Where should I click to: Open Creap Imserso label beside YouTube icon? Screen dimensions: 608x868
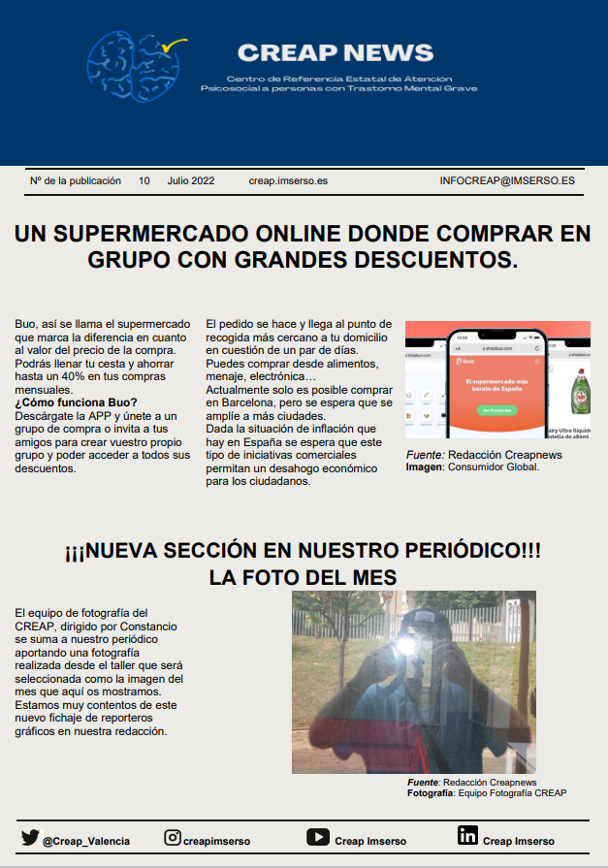click(x=370, y=841)
